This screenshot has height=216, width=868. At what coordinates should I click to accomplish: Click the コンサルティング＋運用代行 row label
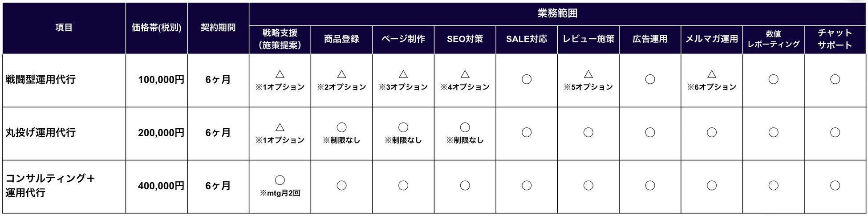click(x=50, y=186)
